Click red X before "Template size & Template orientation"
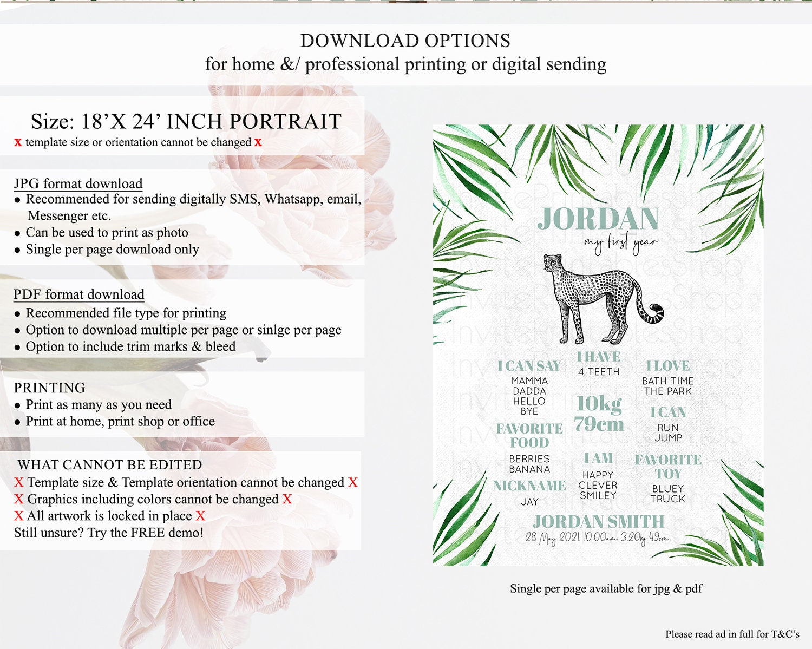Image resolution: width=812 pixels, height=649 pixels. pyautogui.click(x=19, y=482)
